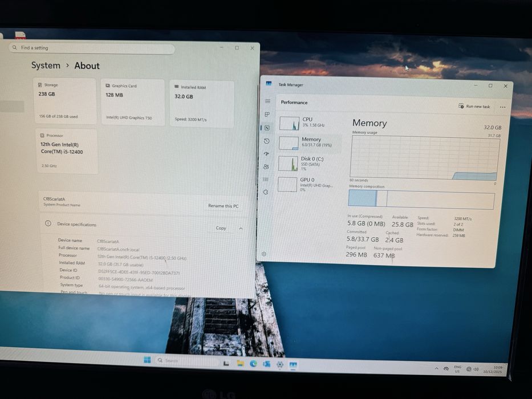The image size is (532, 399).
Task: Open Outlook from taskbar
Action: [x=267, y=364]
